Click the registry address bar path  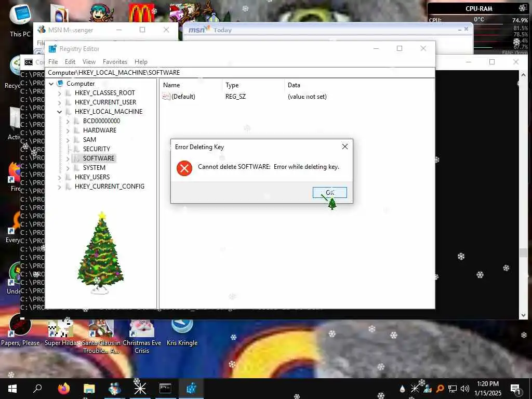[x=241, y=73]
